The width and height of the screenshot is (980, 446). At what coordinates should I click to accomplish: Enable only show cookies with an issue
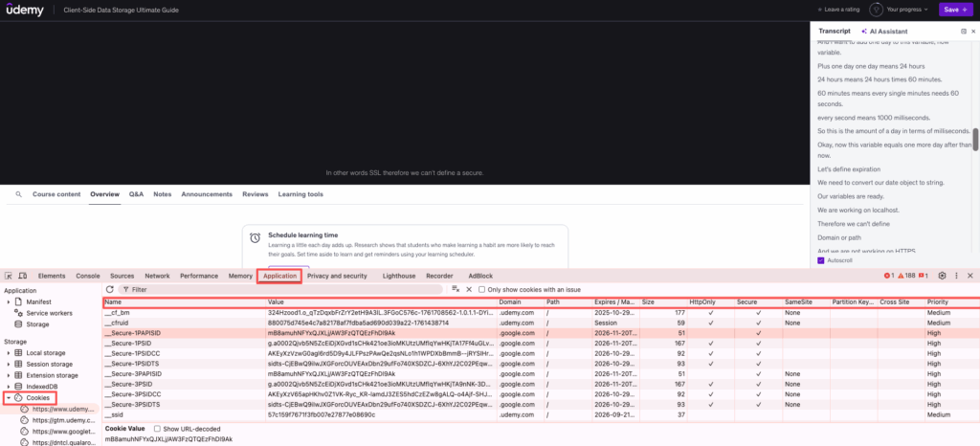pos(482,289)
